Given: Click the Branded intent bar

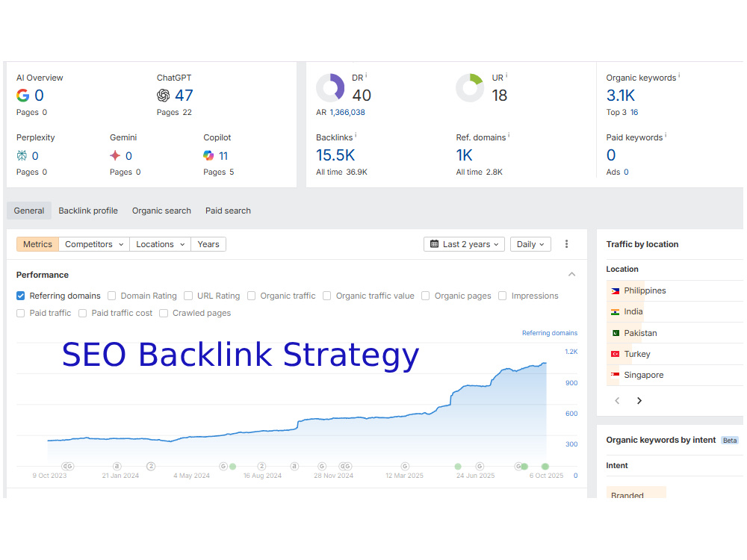Looking at the screenshot, I should (x=636, y=492).
